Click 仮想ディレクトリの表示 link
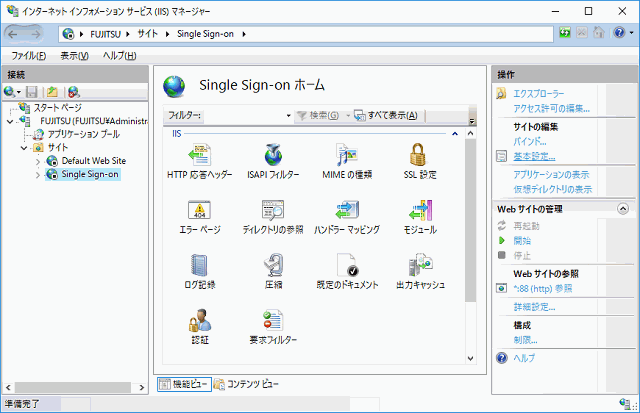Screen dimensions: 640x413 point(553,189)
